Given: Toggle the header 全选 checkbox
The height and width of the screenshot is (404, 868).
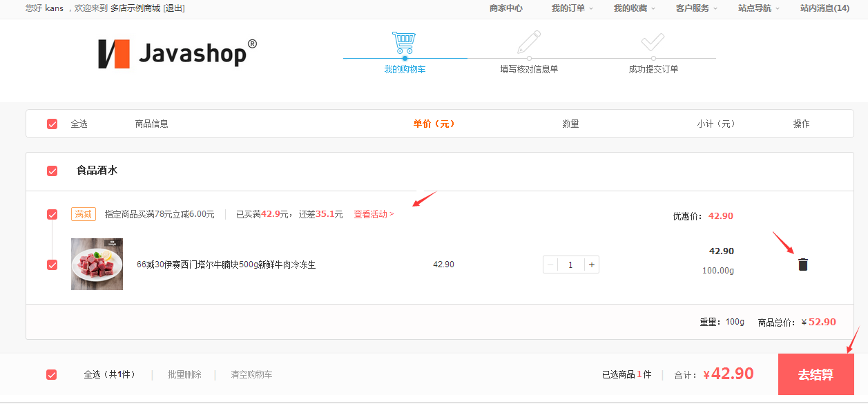Looking at the screenshot, I should click(x=52, y=124).
